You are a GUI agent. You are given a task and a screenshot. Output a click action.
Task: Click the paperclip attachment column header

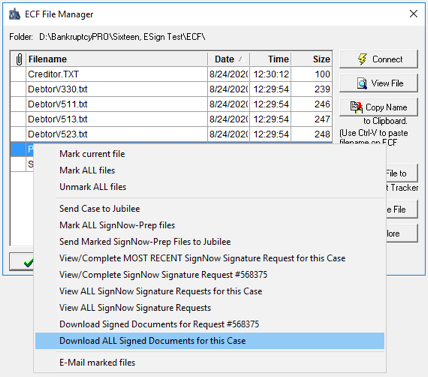19,59
